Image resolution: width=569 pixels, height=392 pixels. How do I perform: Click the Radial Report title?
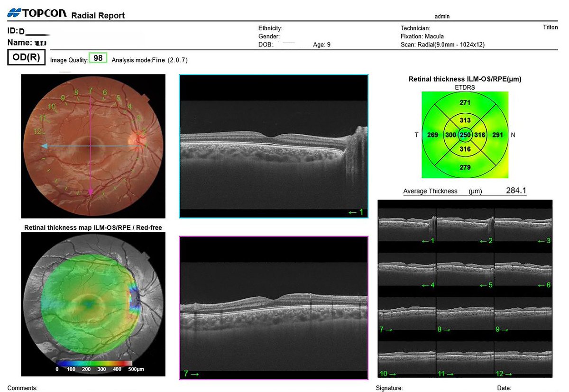[x=98, y=16]
